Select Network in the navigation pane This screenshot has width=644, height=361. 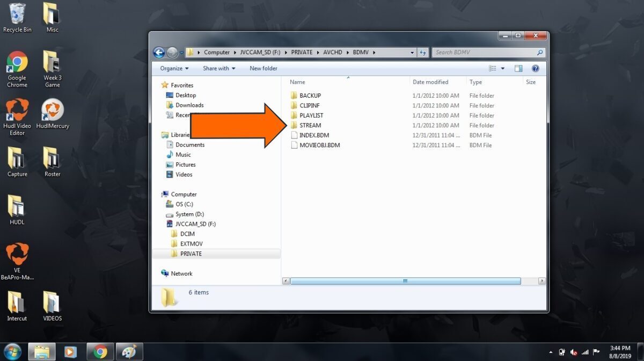click(x=181, y=273)
